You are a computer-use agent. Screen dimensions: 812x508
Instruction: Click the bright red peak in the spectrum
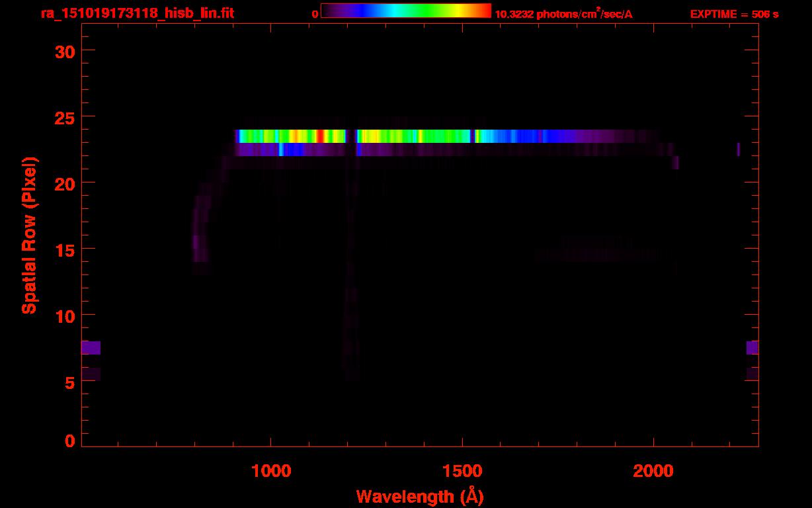click(319, 136)
